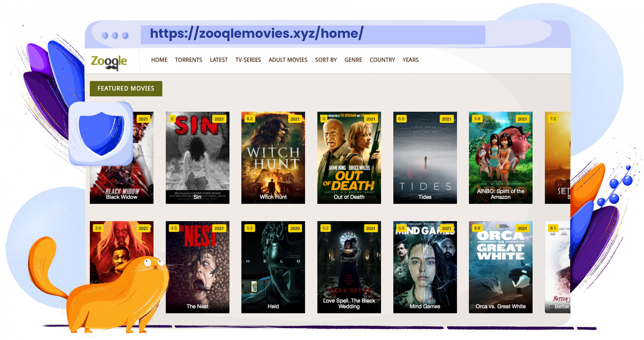Viewport: 644px width, 340px height.
Task: Click the 2021 year badge on Witch Hunt
Action: coord(295,119)
